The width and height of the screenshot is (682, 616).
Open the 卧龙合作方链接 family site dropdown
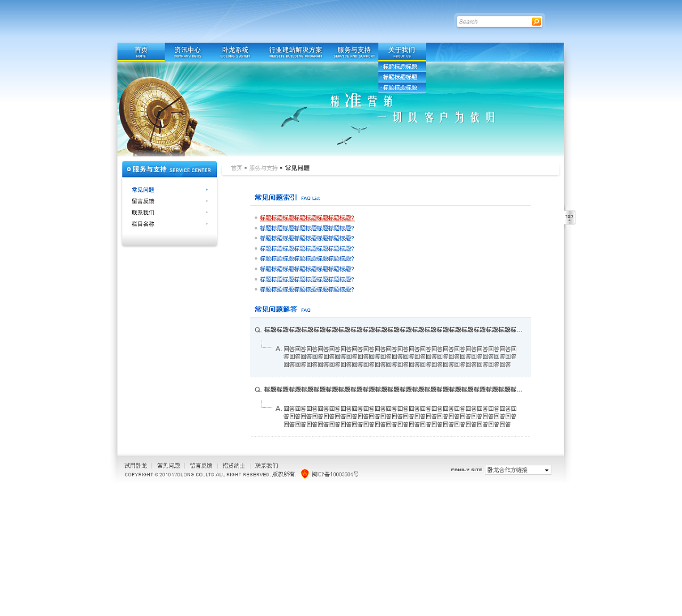(518, 470)
